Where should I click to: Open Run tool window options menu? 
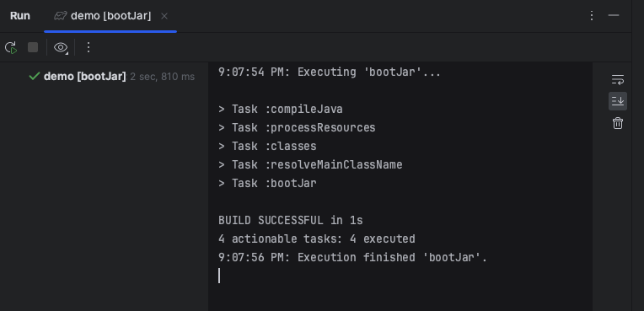(592, 16)
